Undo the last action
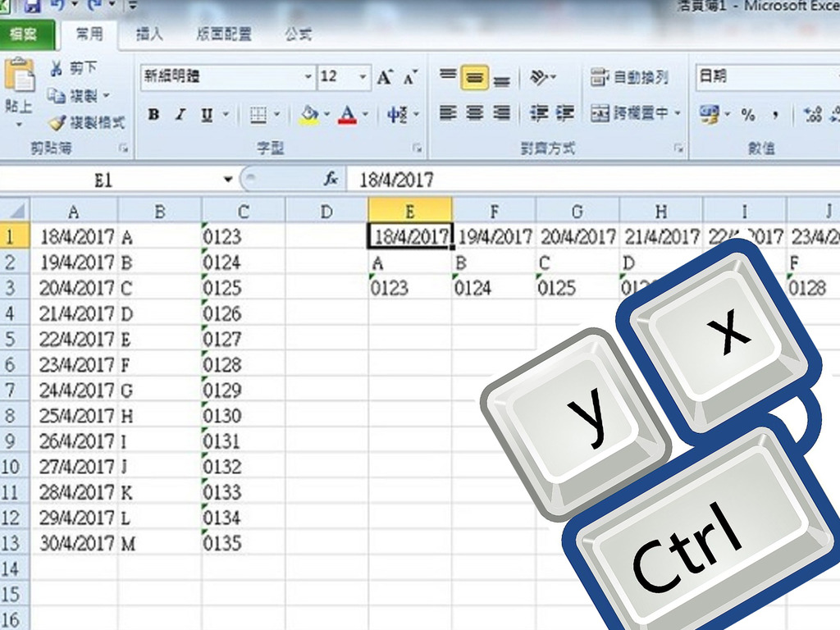840x630 pixels. point(57,6)
